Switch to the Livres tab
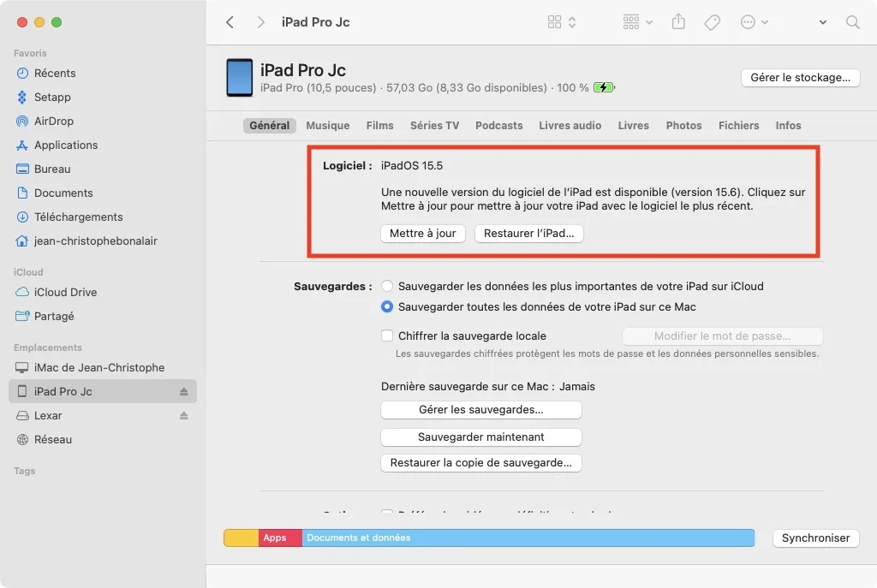The image size is (877, 588). [x=633, y=126]
